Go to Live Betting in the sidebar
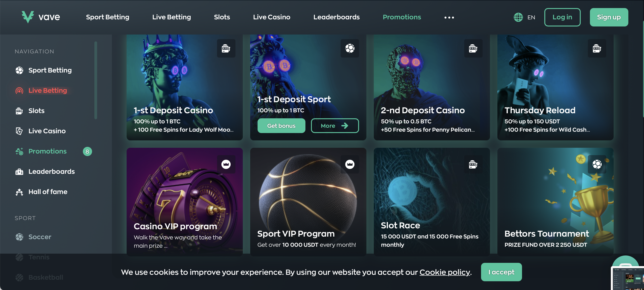 [47, 90]
